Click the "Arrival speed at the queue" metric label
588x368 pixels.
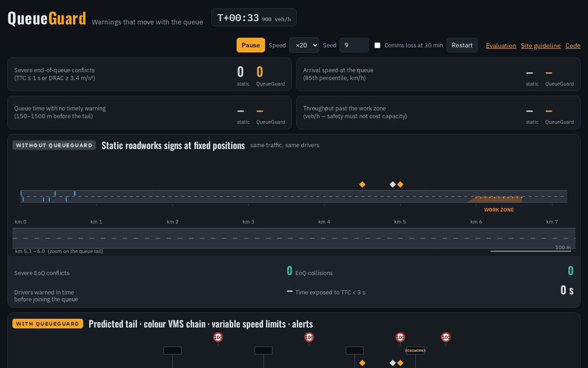pos(338,70)
